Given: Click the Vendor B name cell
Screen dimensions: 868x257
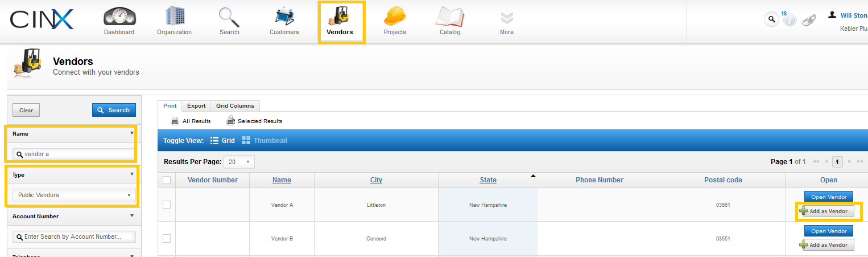Looking at the screenshot, I should [282, 239].
